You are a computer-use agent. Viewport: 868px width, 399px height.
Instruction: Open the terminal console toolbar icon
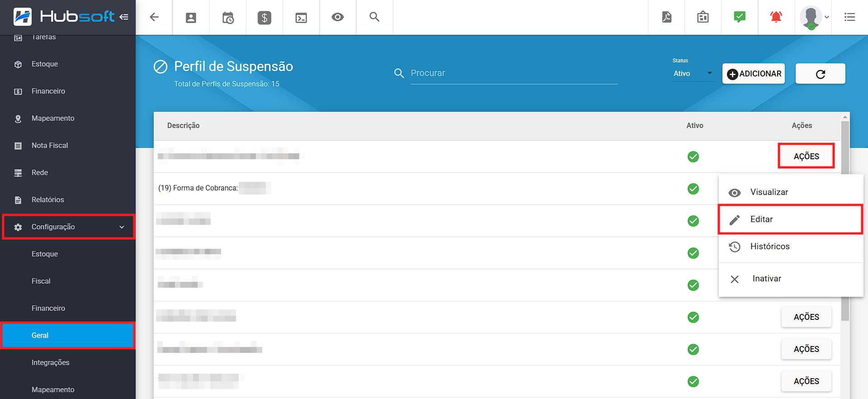pos(301,18)
